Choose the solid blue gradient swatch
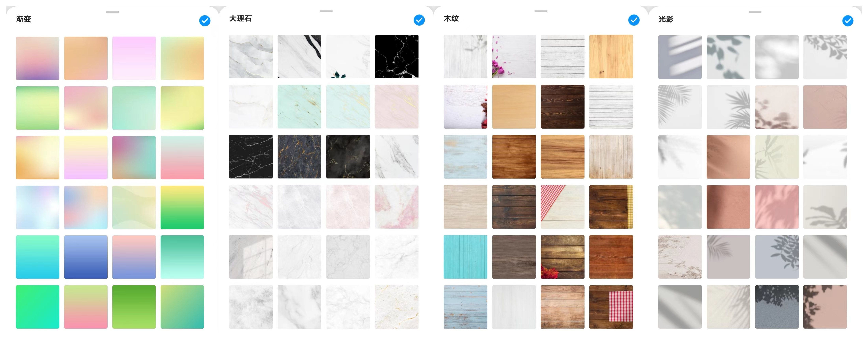 [86, 257]
